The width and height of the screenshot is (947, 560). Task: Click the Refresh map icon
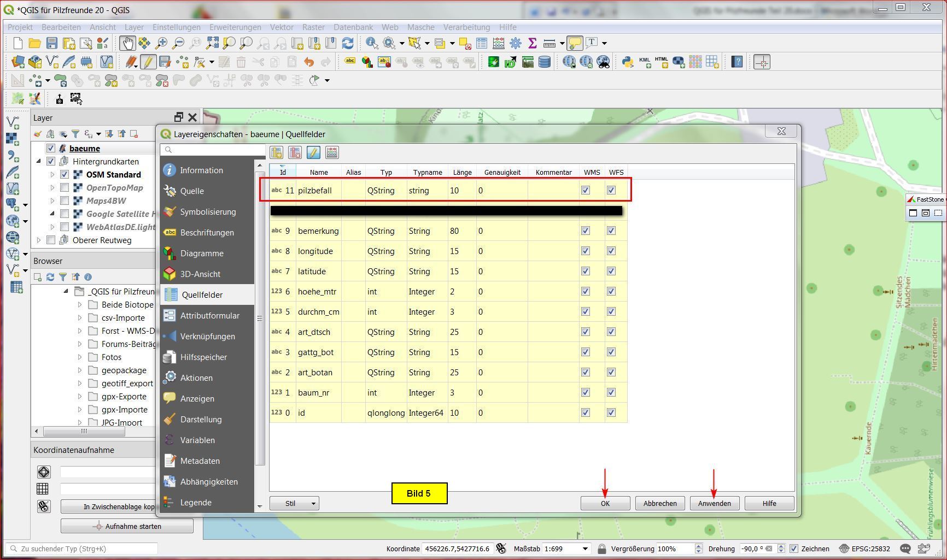tap(347, 43)
